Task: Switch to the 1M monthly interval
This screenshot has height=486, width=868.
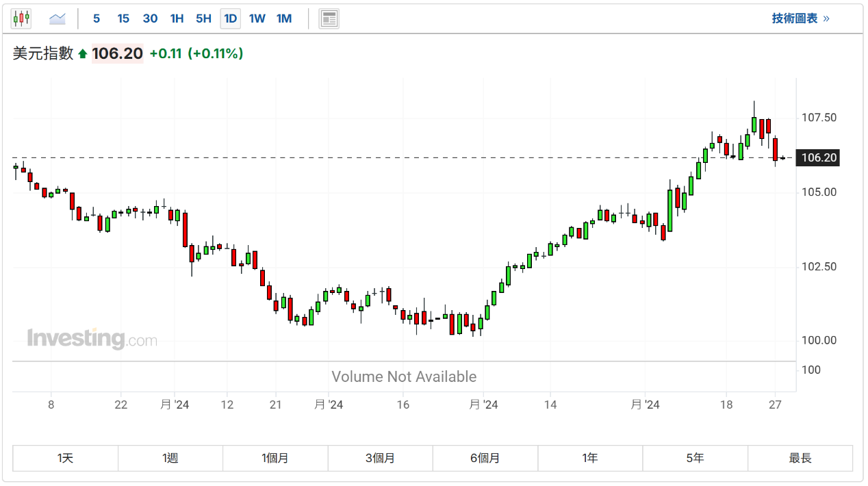Action: pyautogui.click(x=284, y=18)
